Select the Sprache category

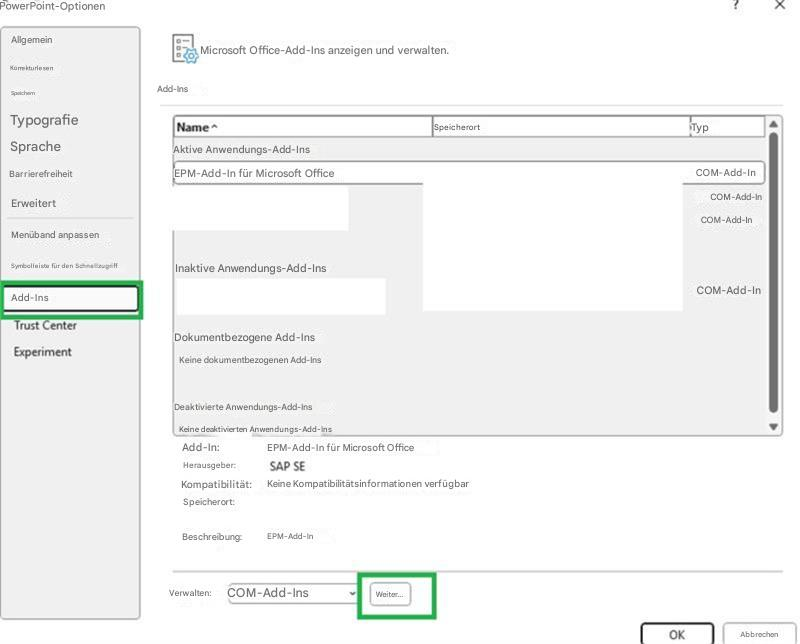point(35,146)
